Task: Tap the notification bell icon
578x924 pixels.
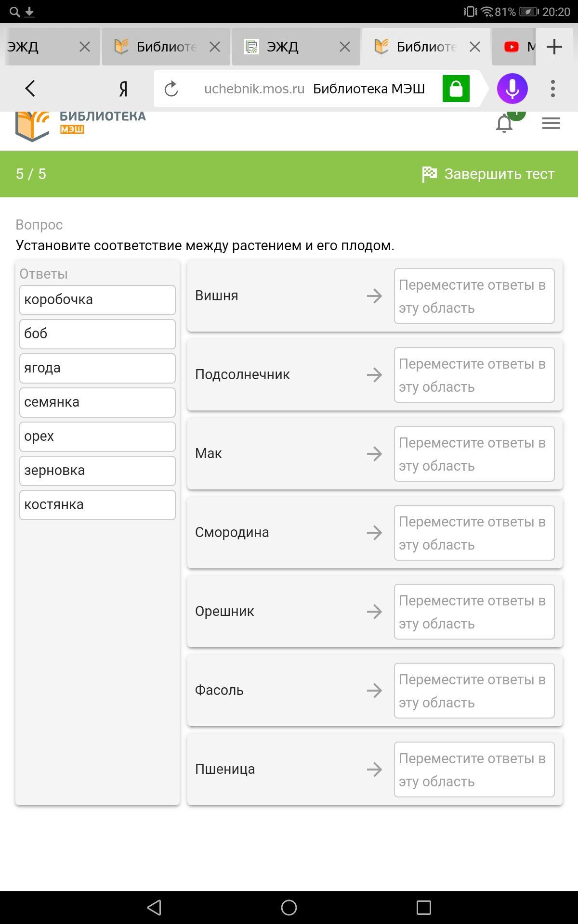Action: point(504,124)
